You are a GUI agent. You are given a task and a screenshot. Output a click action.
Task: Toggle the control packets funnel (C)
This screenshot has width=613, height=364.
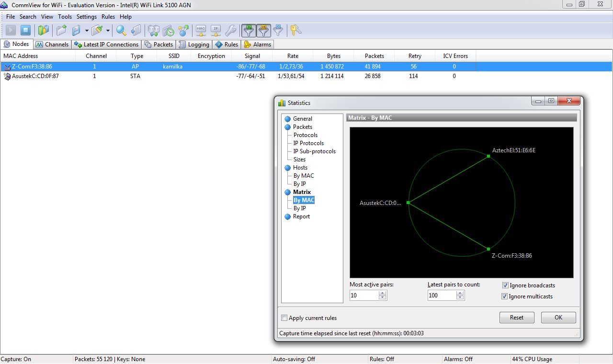pyautogui.click(x=278, y=31)
